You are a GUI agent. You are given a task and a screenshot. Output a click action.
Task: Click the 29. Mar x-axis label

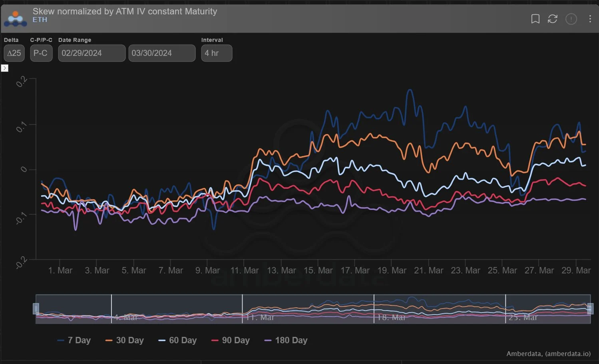[576, 271]
